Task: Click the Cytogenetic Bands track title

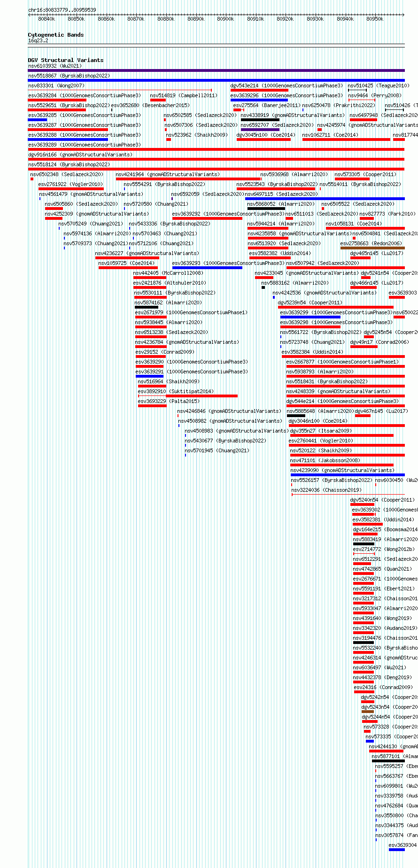Action: [x=56, y=35]
